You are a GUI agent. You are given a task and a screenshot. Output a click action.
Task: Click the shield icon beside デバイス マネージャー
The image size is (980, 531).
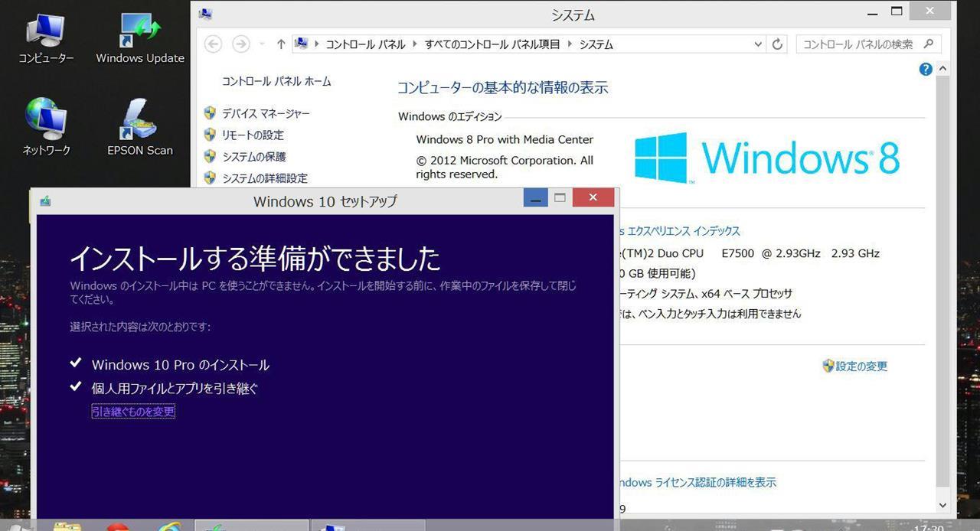210,113
